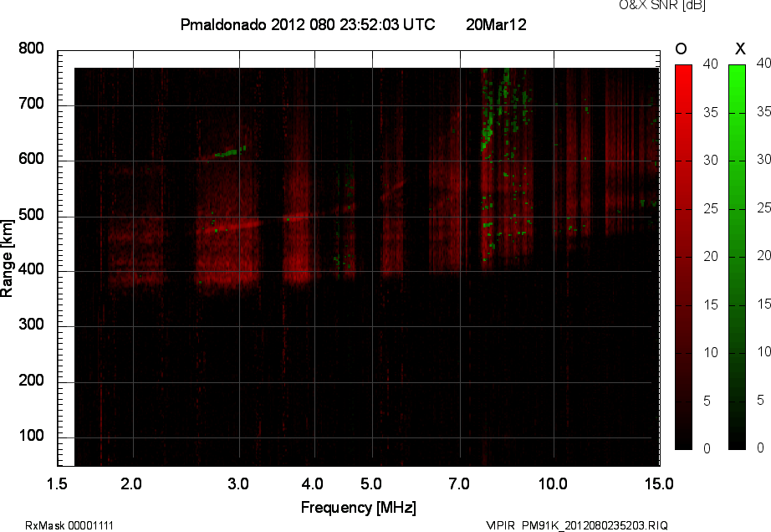Click the 100 range axis tick label

(x=31, y=436)
